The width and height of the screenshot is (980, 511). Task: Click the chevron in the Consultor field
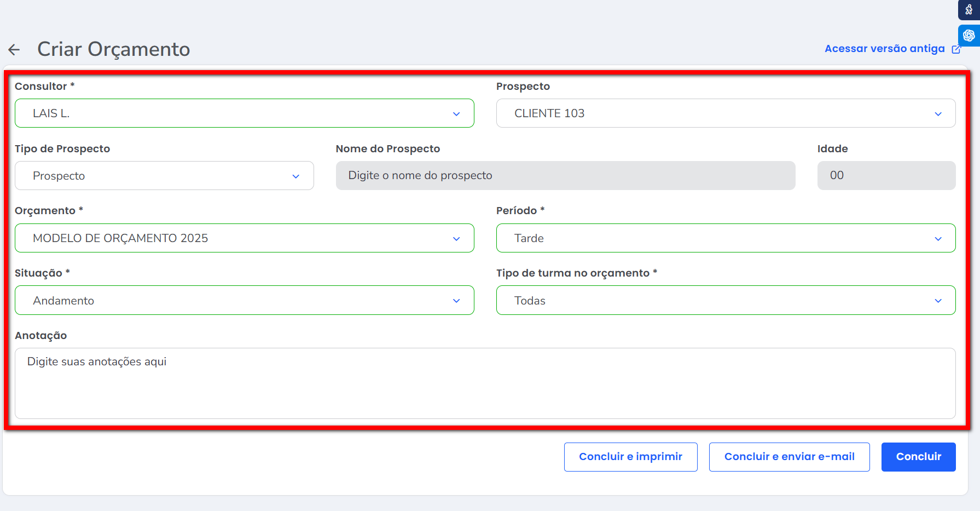click(456, 114)
